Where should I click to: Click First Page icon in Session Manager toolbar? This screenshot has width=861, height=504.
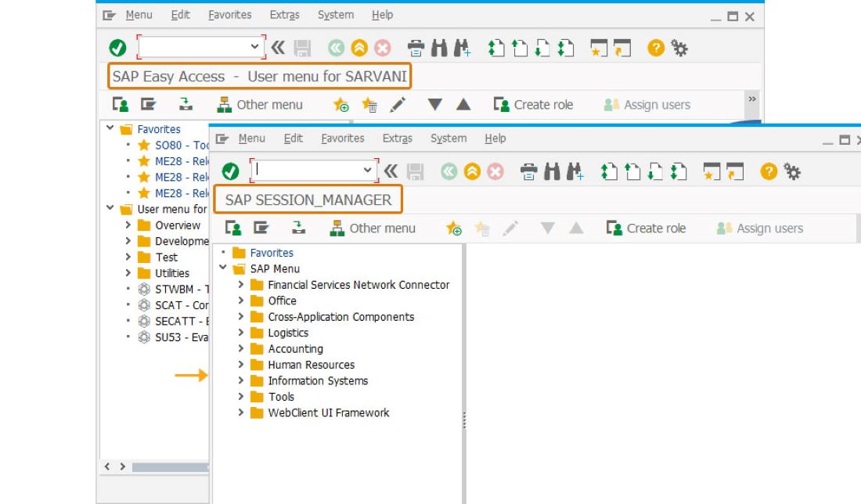tap(608, 172)
